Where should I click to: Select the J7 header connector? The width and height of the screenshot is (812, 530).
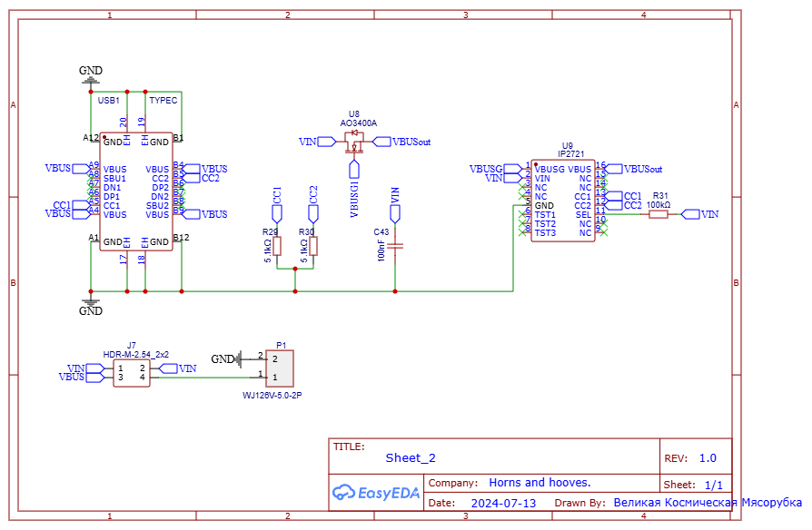pyautogui.click(x=132, y=372)
